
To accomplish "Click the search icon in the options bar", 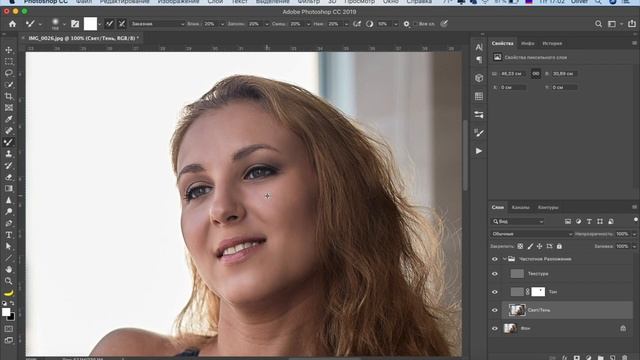I will (598, 24).
